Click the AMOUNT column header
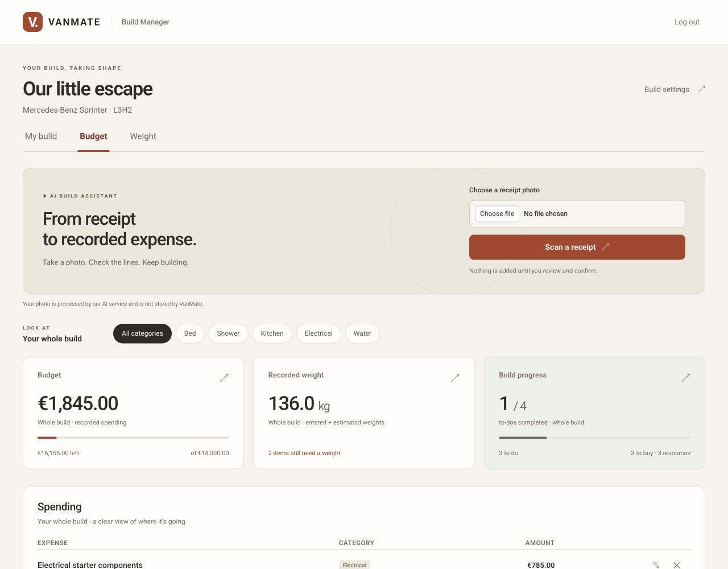The image size is (728, 569). [x=540, y=543]
